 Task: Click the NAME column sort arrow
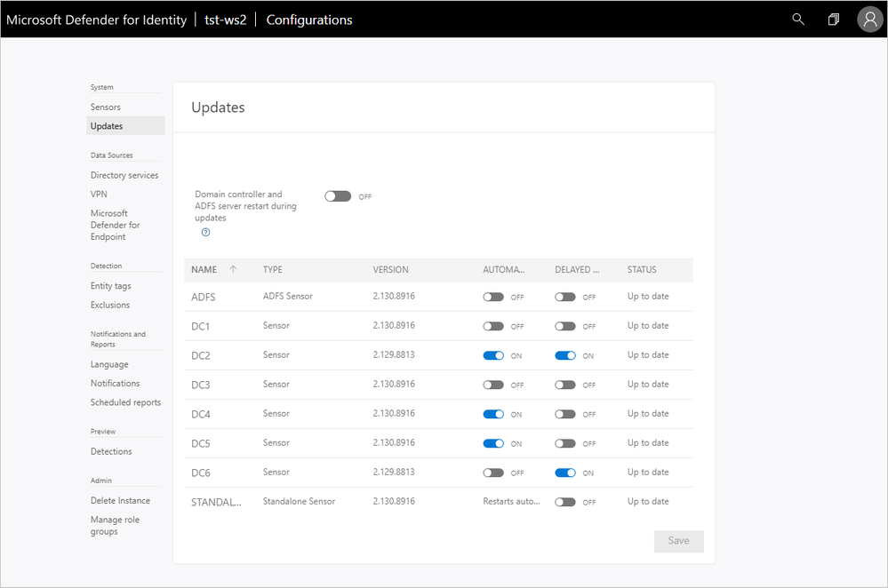[x=233, y=269]
